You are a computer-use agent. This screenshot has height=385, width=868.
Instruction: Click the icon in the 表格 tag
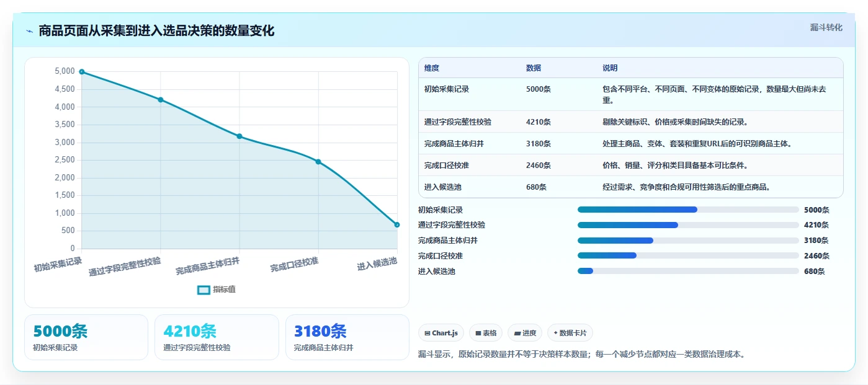478,333
